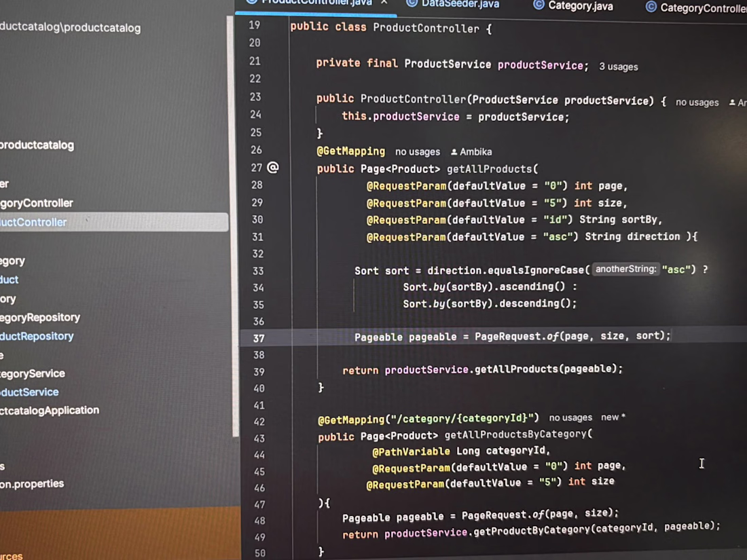The width and height of the screenshot is (747, 560).
Task: Click line number 19 in the gutter
Action: (255, 24)
